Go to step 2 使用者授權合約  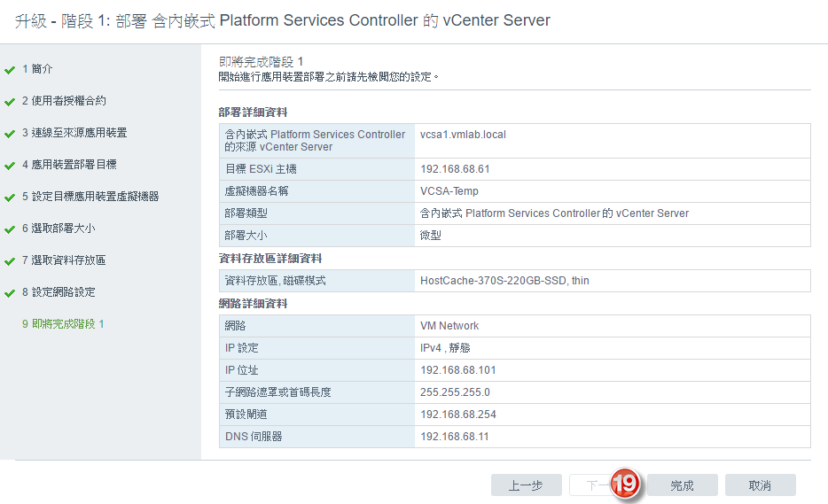[x=64, y=101]
